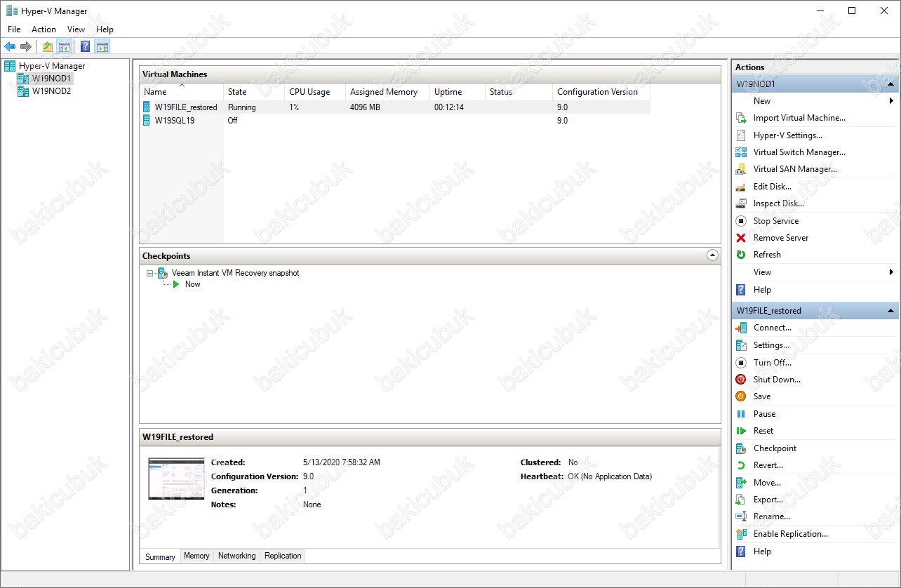The image size is (901, 588).
Task: Open the Action menu
Action: (x=44, y=29)
